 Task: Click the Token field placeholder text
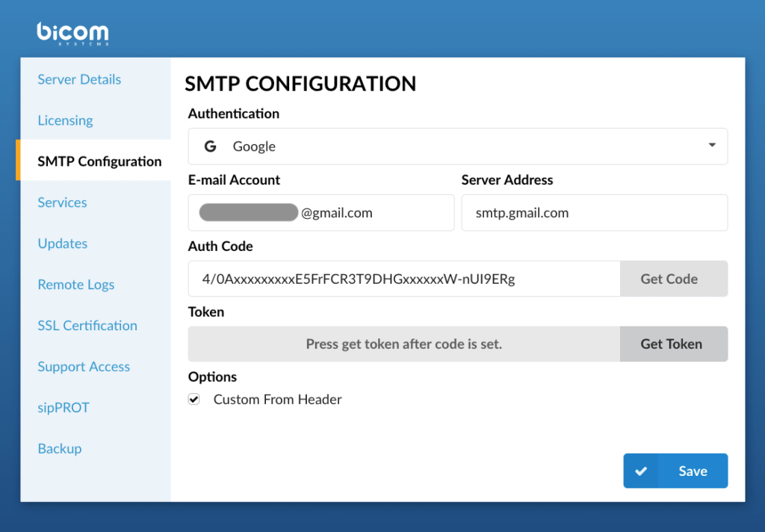pyautogui.click(x=404, y=344)
